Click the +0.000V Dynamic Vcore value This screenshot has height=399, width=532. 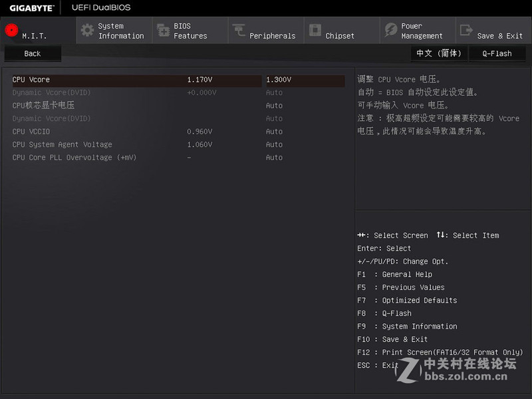201,92
